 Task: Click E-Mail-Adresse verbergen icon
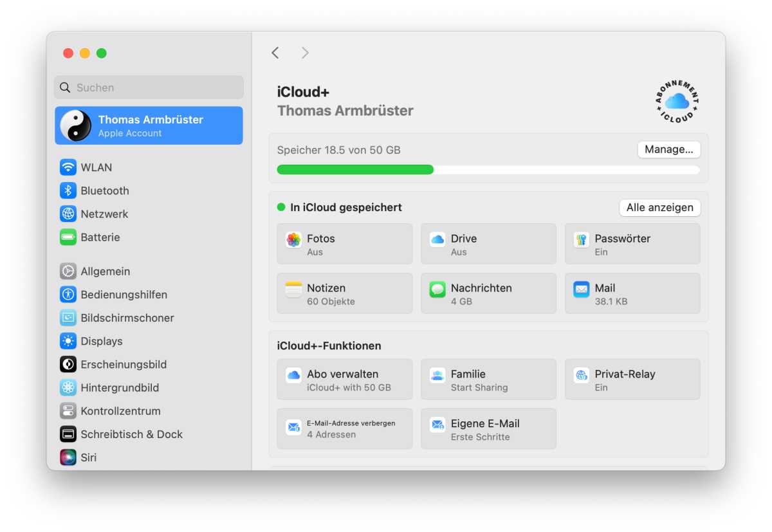click(x=293, y=427)
